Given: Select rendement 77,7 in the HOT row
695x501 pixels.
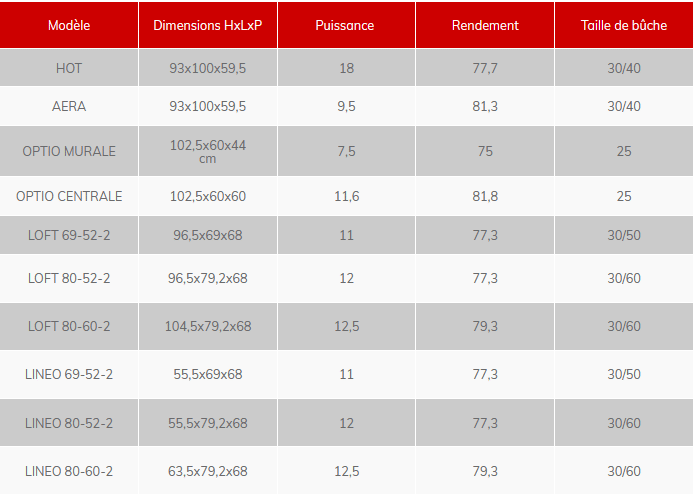Looking at the screenshot, I should point(485,68).
